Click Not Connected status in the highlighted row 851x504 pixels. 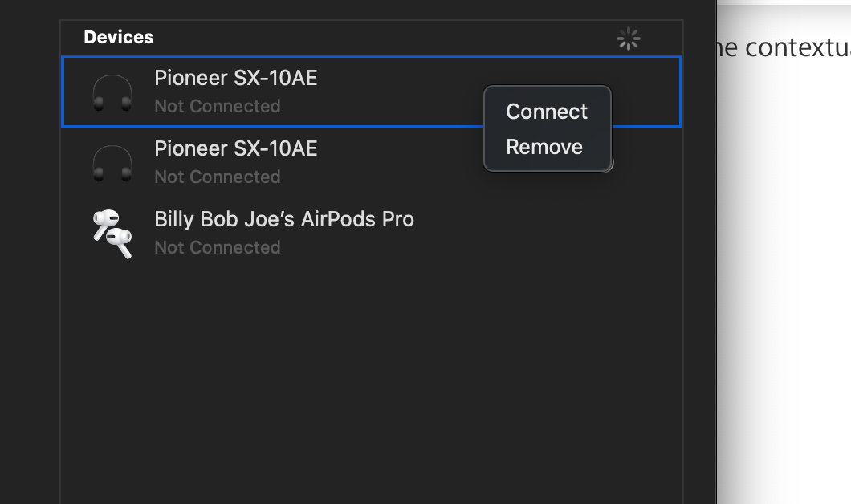(217, 106)
